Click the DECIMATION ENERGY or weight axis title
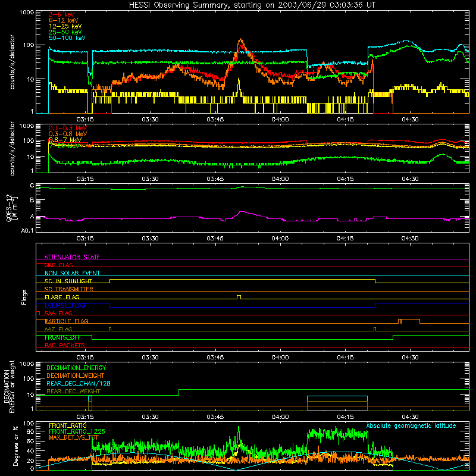The width and height of the screenshot is (476, 476). coord(9,386)
